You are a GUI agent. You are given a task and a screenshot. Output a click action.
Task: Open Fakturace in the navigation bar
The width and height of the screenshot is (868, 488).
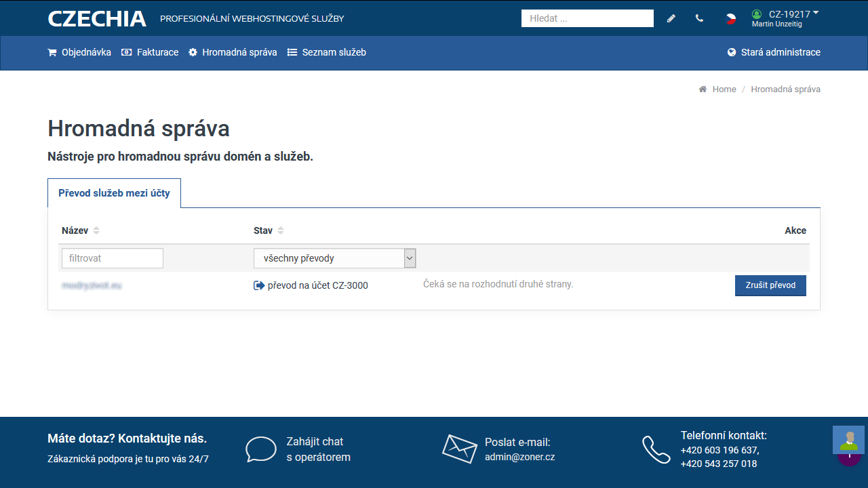(150, 52)
